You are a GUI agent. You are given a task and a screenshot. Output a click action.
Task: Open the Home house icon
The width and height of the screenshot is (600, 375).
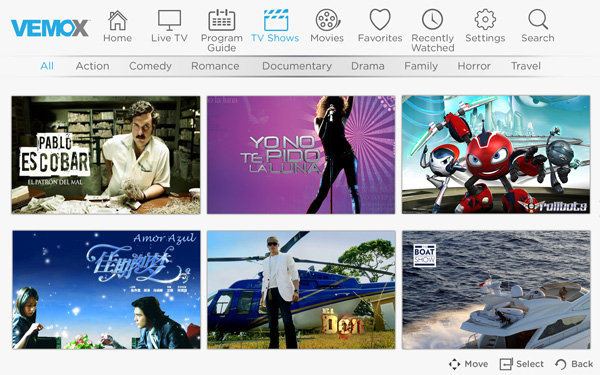pos(117,20)
